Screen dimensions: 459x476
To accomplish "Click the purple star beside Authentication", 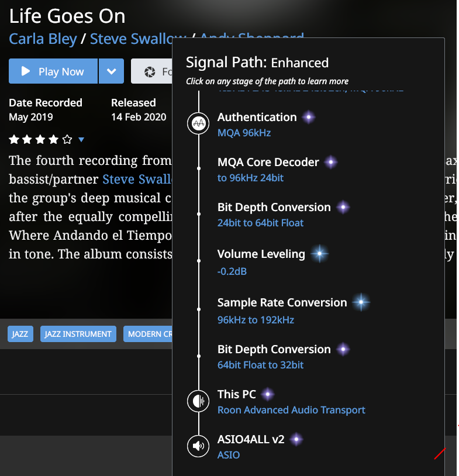I will tap(309, 117).
